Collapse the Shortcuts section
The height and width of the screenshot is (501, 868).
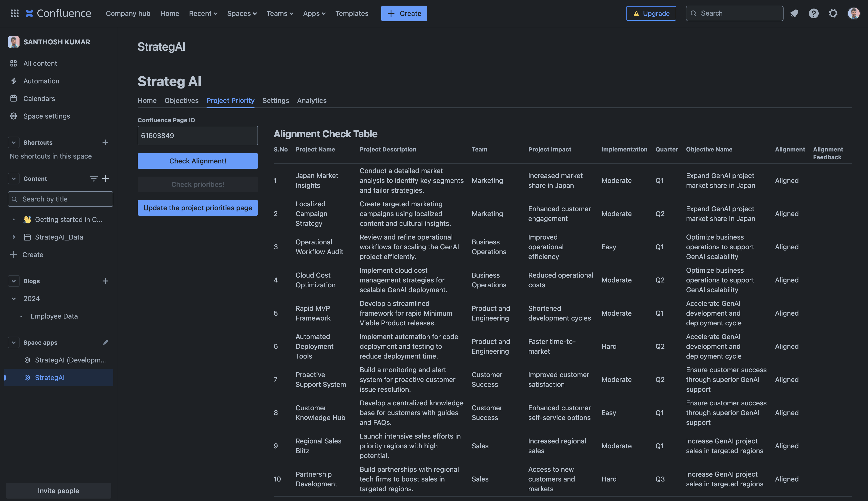(x=13, y=142)
